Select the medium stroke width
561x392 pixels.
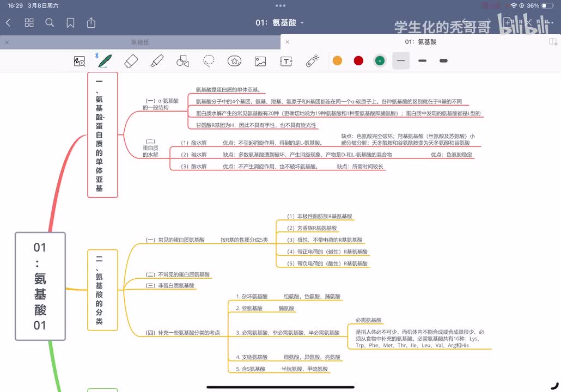[x=423, y=61]
